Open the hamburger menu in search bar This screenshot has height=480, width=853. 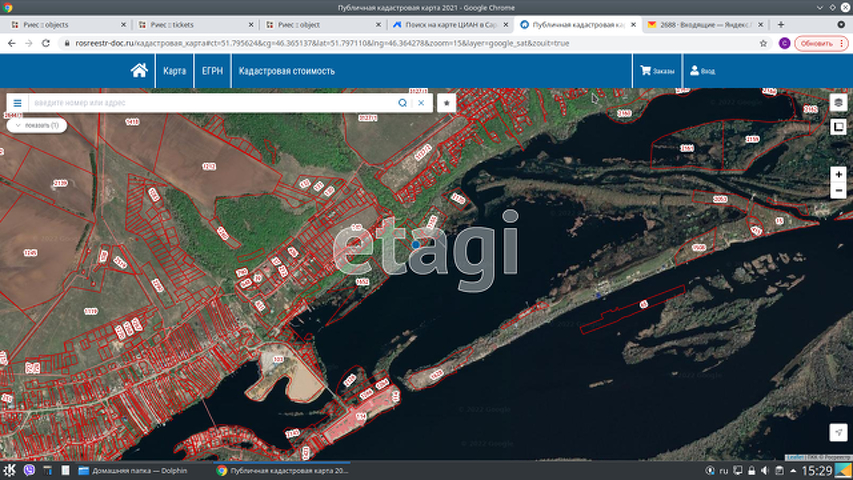(x=17, y=102)
